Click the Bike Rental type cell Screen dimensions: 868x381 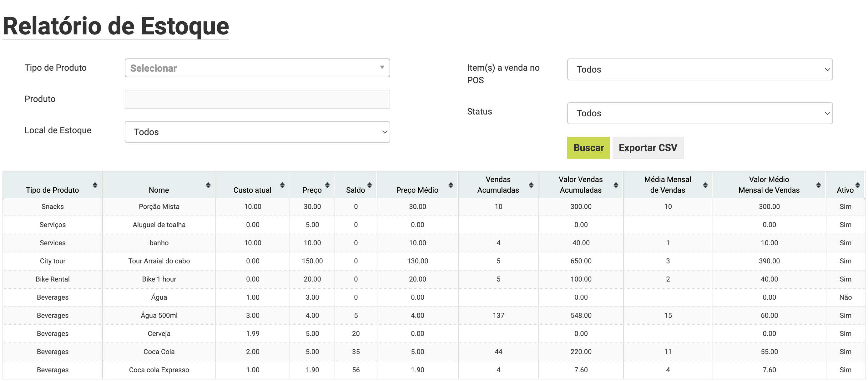click(x=53, y=279)
